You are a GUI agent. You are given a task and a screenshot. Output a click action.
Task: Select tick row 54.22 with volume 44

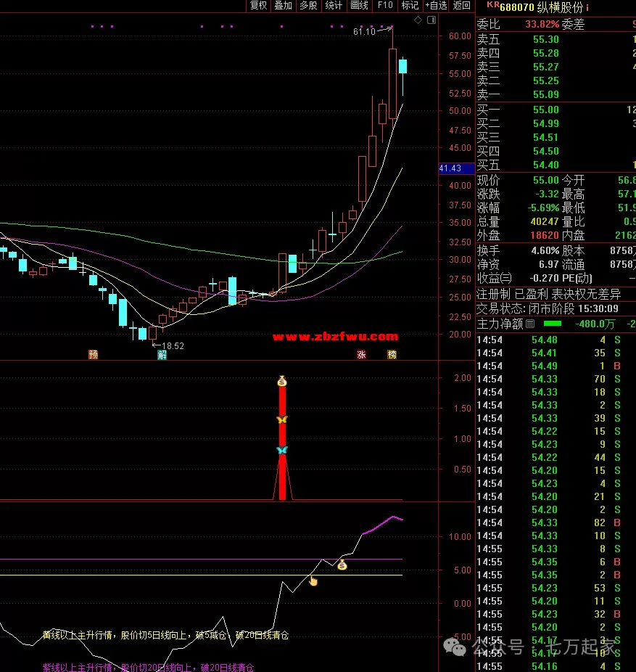(556, 457)
